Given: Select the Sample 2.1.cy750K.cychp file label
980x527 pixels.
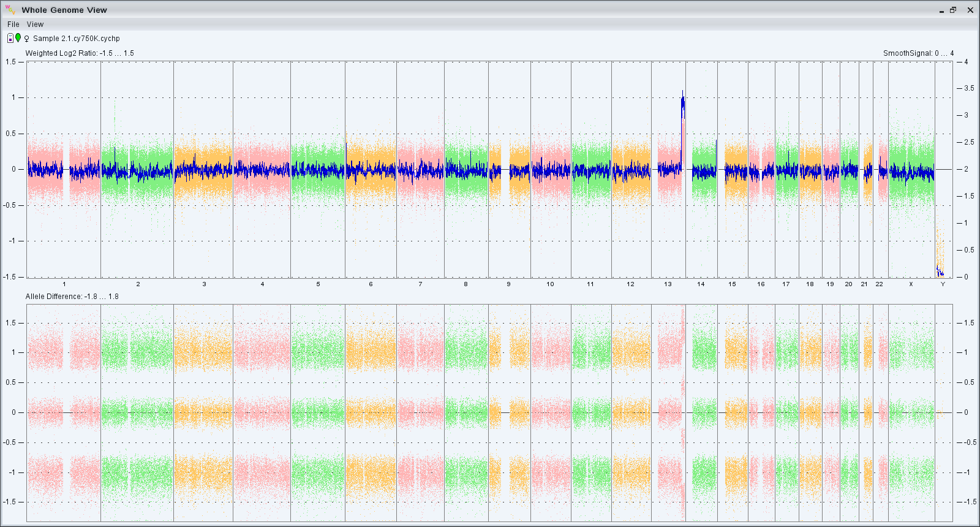Looking at the screenshot, I should (77, 39).
